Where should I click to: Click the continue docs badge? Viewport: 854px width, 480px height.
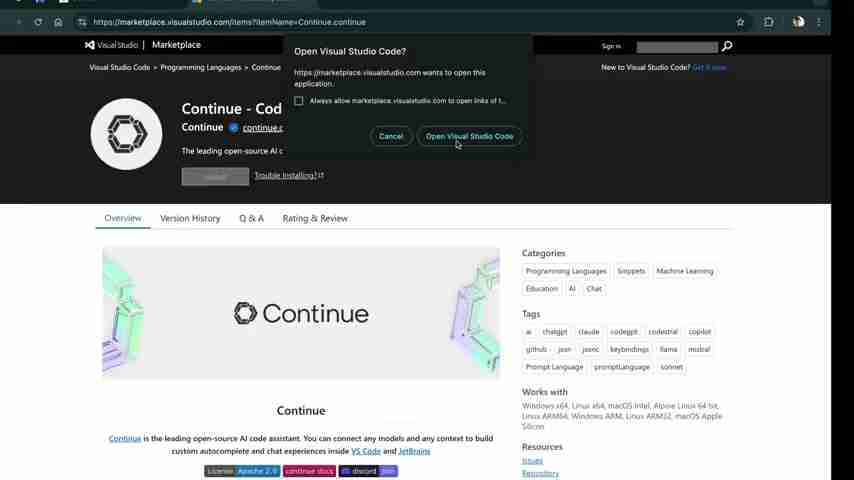click(309, 471)
